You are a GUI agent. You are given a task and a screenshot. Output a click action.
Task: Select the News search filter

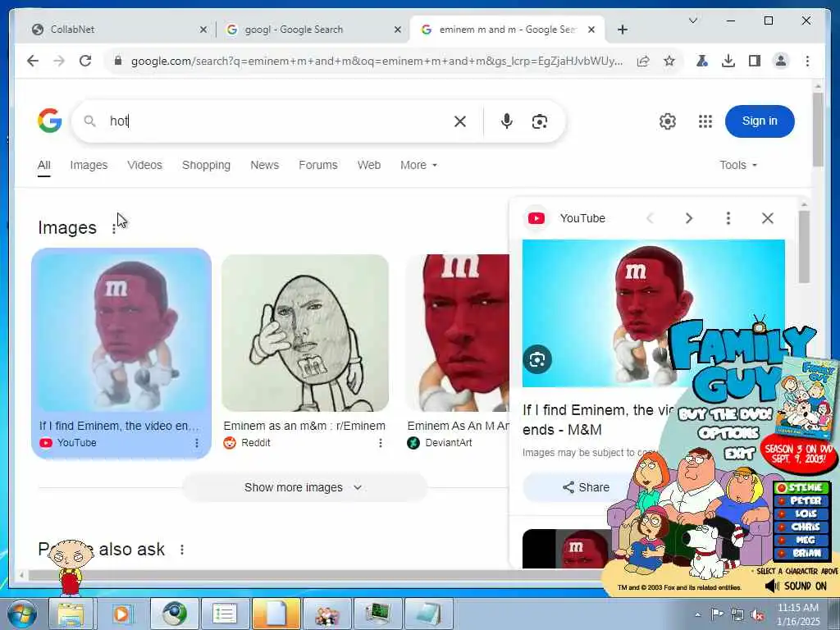265,165
